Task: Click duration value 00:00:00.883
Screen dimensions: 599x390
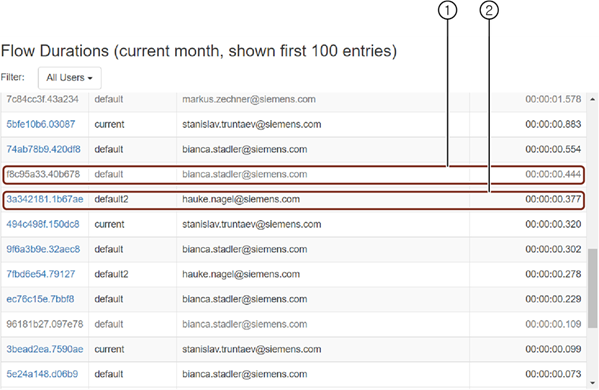Action: point(553,124)
